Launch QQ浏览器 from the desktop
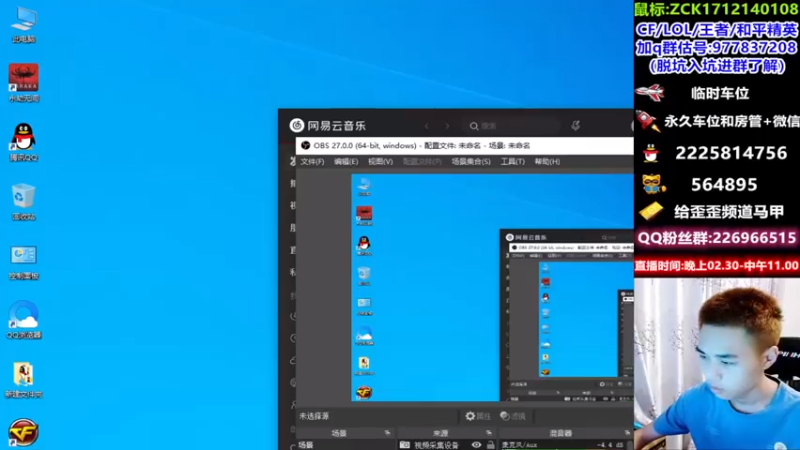The image size is (800, 450). tap(23, 320)
